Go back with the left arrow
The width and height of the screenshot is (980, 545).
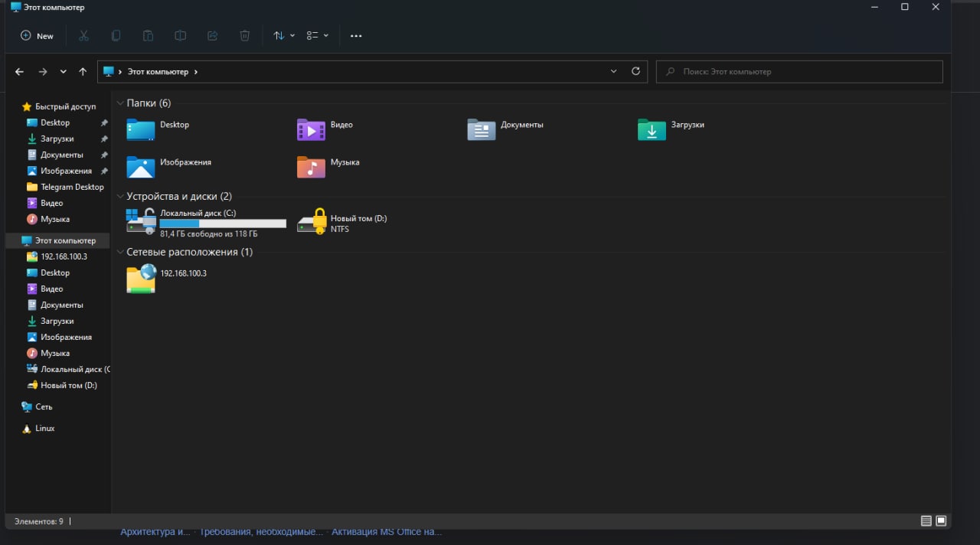[x=20, y=72]
